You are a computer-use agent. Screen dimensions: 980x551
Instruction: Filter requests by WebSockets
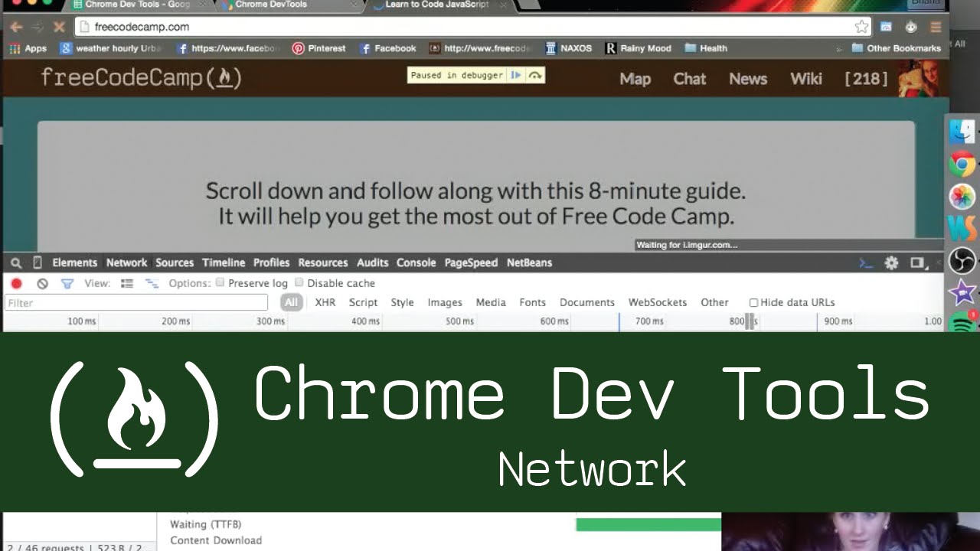(x=658, y=302)
